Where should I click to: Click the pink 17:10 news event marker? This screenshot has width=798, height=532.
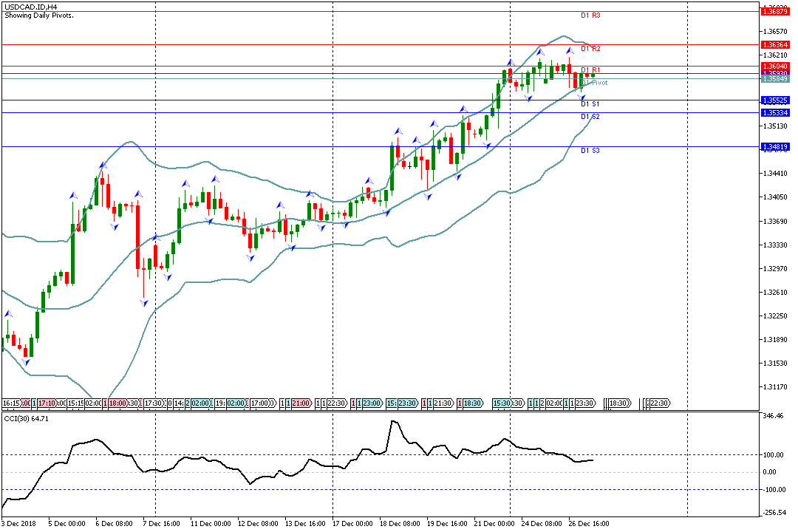pyautogui.click(x=47, y=403)
